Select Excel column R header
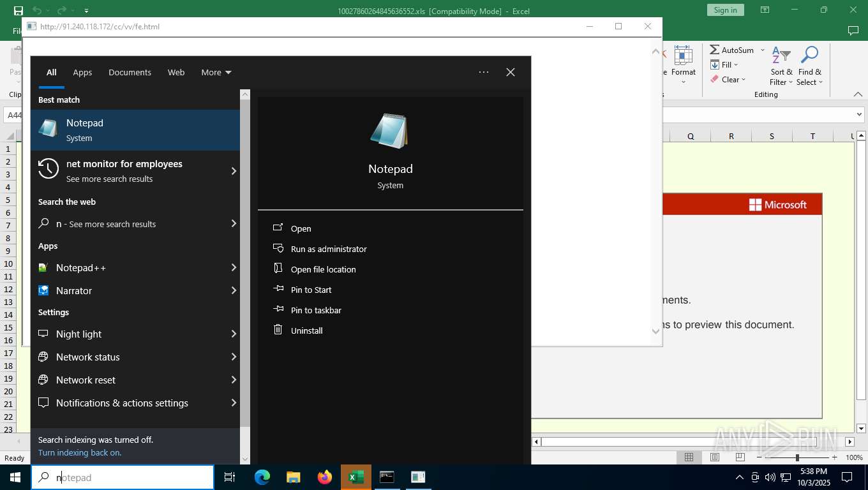The image size is (868, 490). [731, 136]
